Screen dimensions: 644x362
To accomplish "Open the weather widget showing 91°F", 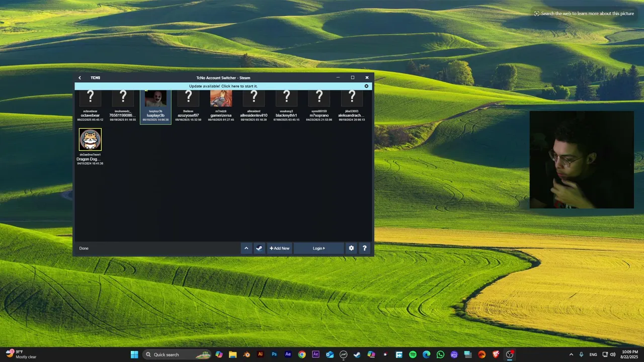I will tap(21, 354).
